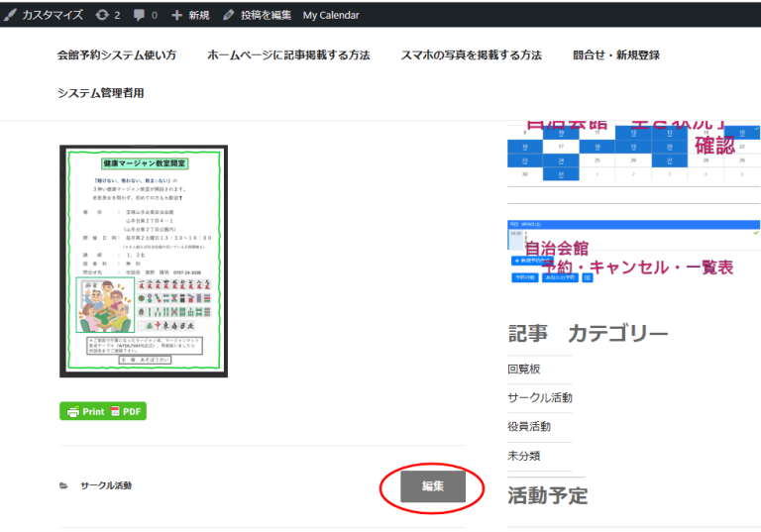Image resolution: width=761 pixels, height=532 pixels.
Task: Enlarge the 健康マージャン教室 flyer image
Action: [x=144, y=262]
